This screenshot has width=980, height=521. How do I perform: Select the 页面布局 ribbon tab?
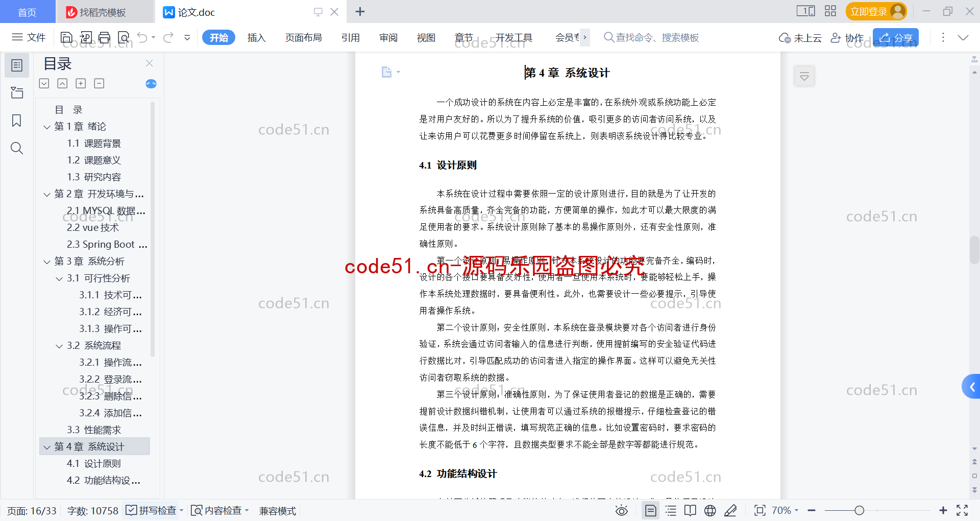(303, 37)
